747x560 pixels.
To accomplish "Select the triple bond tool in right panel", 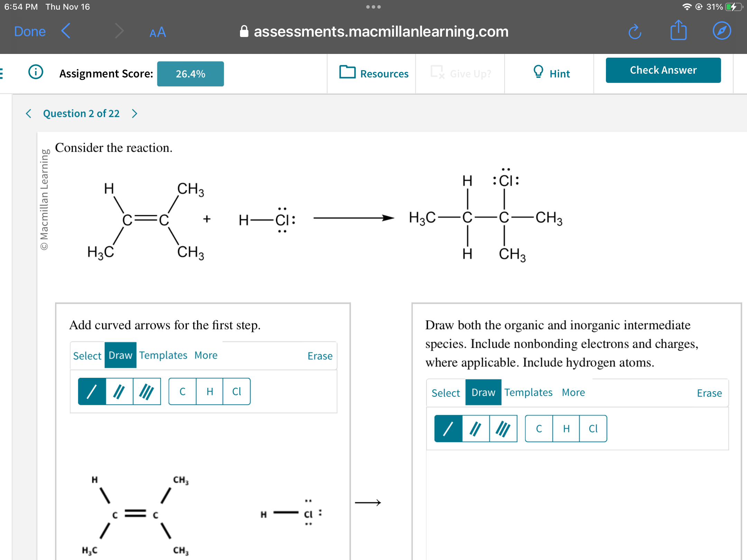I will coord(502,429).
